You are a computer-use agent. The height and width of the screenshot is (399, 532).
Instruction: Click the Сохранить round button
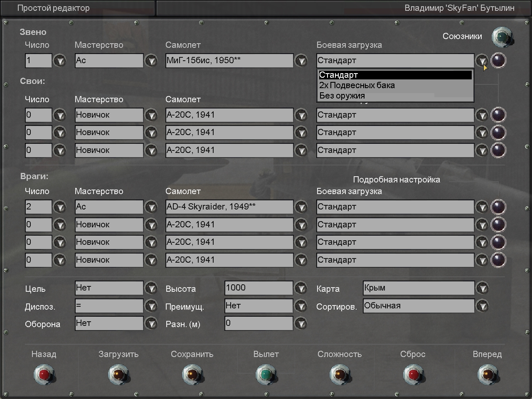pyautogui.click(x=192, y=374)
